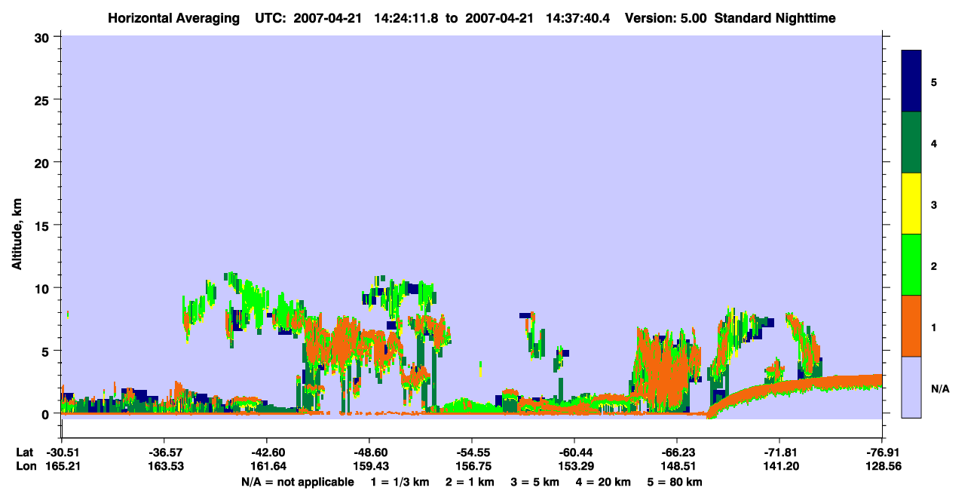
Task: Click legend text 'N/A = not applicable'
Action: tap(297, 482)
